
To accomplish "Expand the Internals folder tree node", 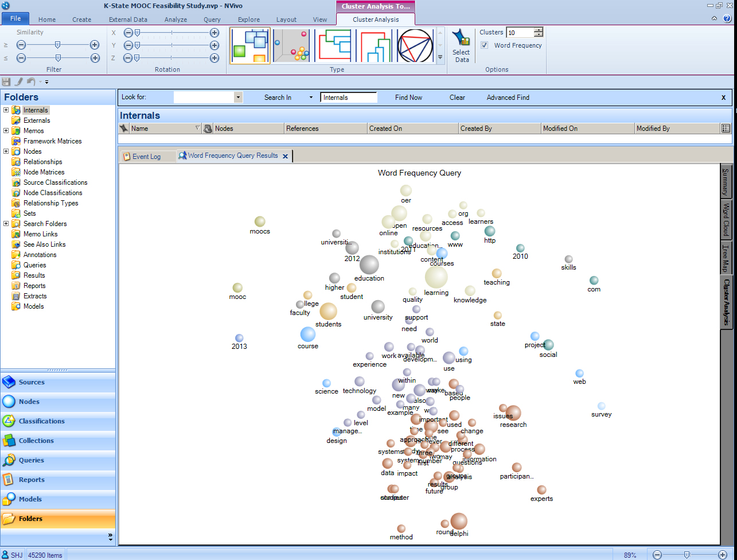I will pos(6,110).
